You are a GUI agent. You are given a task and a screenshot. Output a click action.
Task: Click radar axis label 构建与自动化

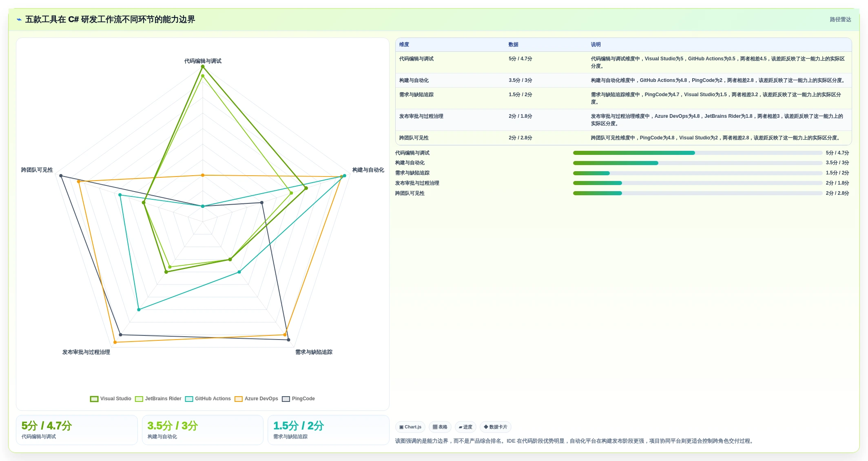point(368,170)
